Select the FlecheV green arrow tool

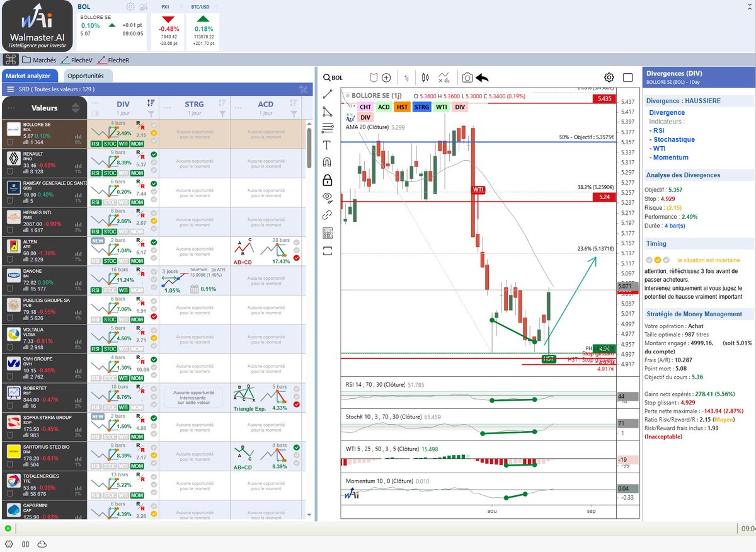tap(77, 60)
